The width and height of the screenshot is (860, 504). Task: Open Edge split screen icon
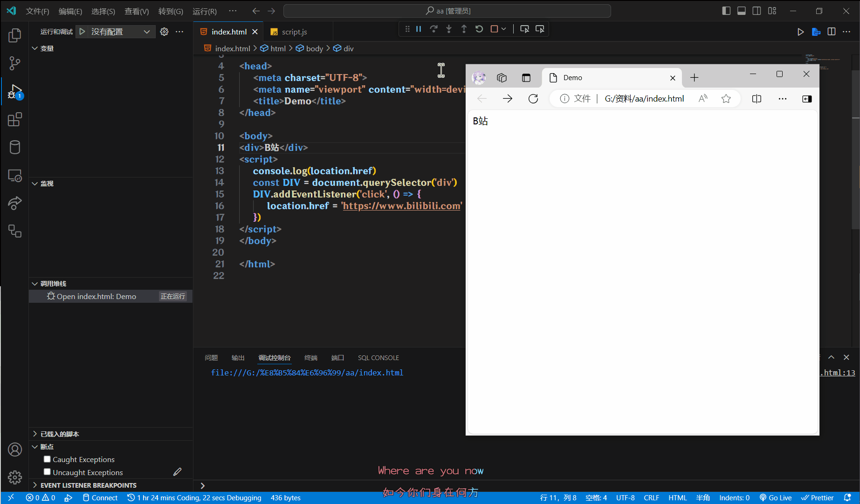pyautogui.click(x=757, y=99)
